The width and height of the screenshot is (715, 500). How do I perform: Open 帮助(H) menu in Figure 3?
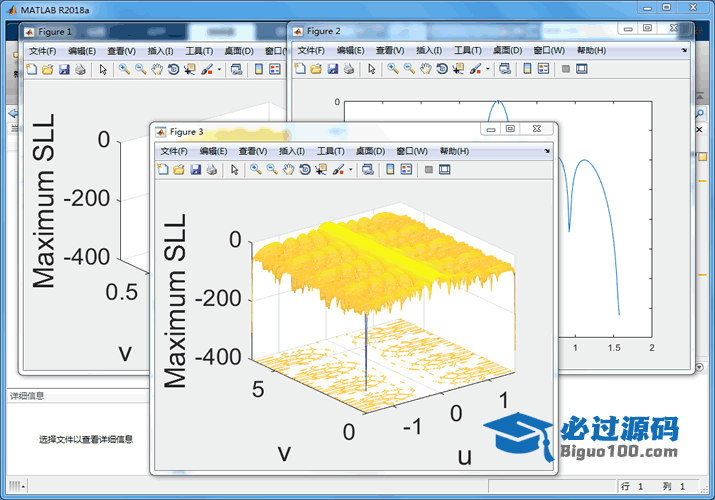coord(454,151)
